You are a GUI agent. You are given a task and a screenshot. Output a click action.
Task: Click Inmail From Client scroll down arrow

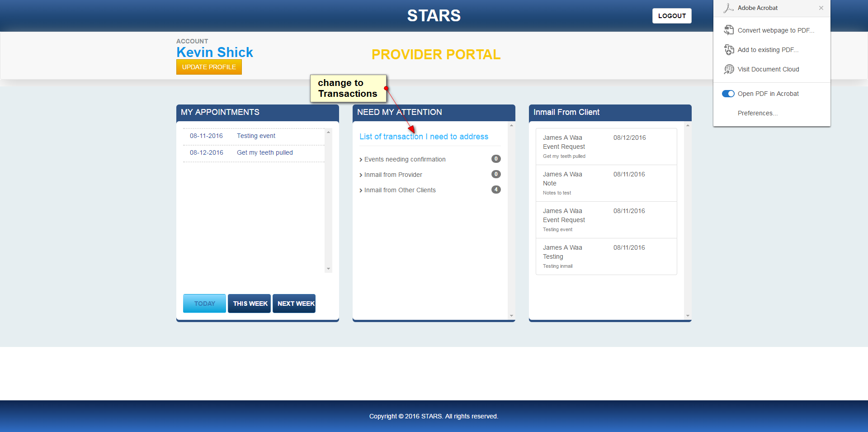688,316
